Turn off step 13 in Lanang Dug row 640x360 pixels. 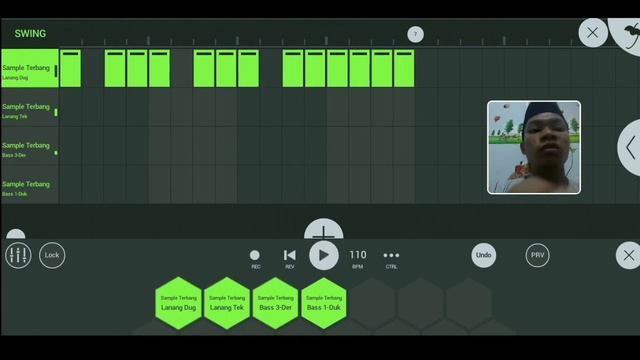coord(338,68)
